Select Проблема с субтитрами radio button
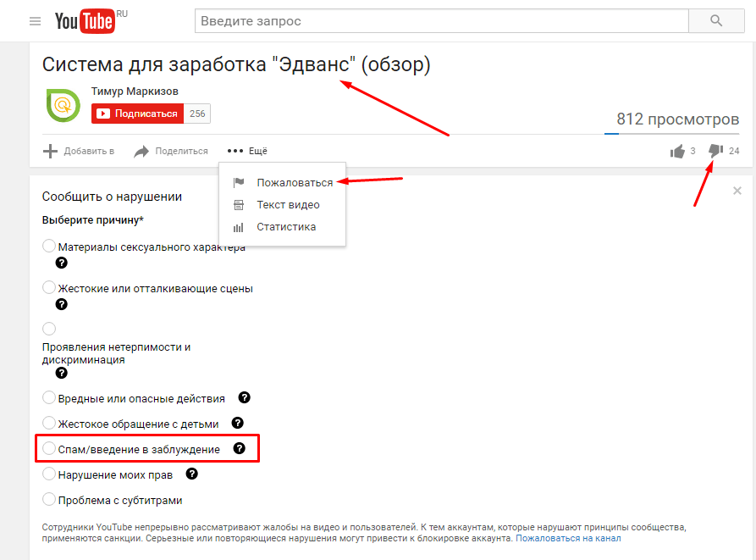The width and height of the screenshot is (756, 560). coord(49,499)
